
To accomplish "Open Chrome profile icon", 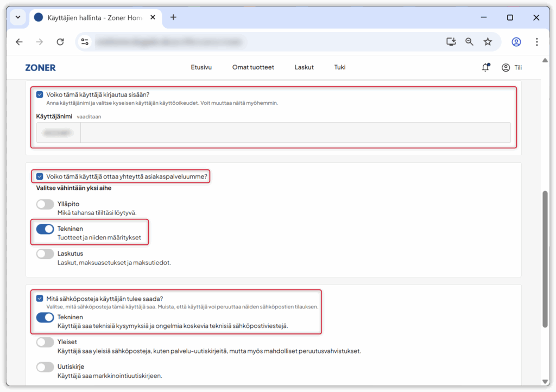I will (516, 42).
